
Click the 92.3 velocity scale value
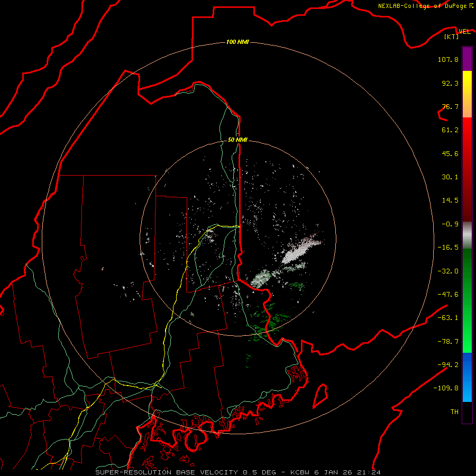tap(450, 83)
